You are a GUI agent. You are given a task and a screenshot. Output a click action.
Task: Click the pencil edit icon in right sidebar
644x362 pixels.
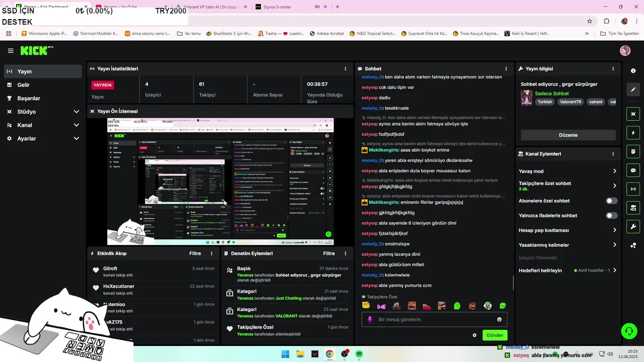(x=633, y=89)
